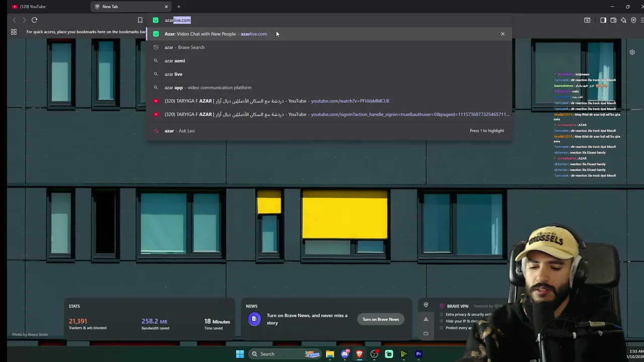Open the teal chat app taskbar icon

pos(389,354)
